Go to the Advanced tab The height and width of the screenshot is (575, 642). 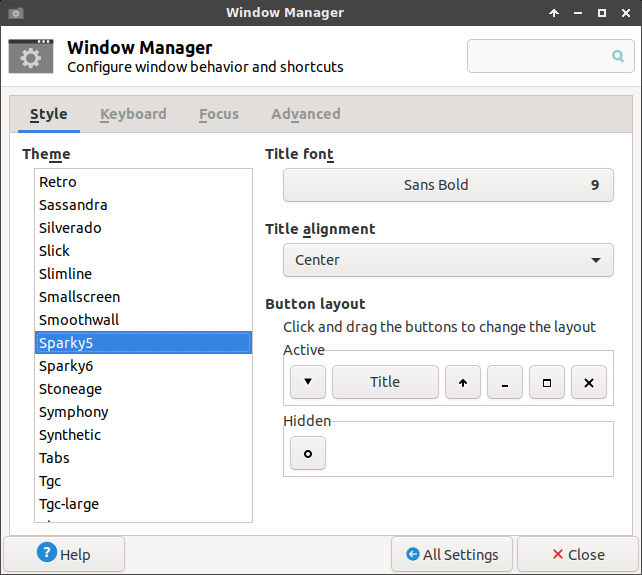pyautogui.click(x=305, y=114)
